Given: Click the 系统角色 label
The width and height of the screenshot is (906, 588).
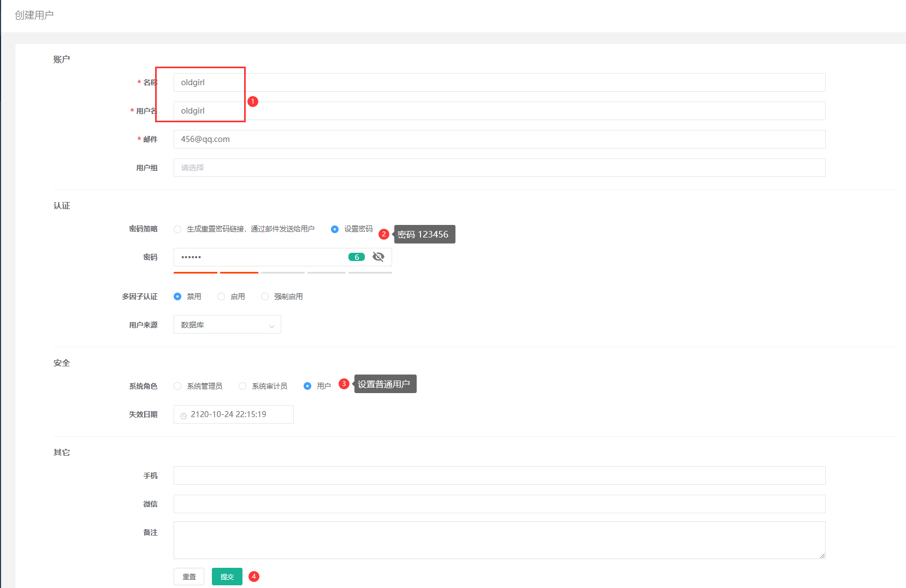Looking at the screenshot, I should point(143,386).
